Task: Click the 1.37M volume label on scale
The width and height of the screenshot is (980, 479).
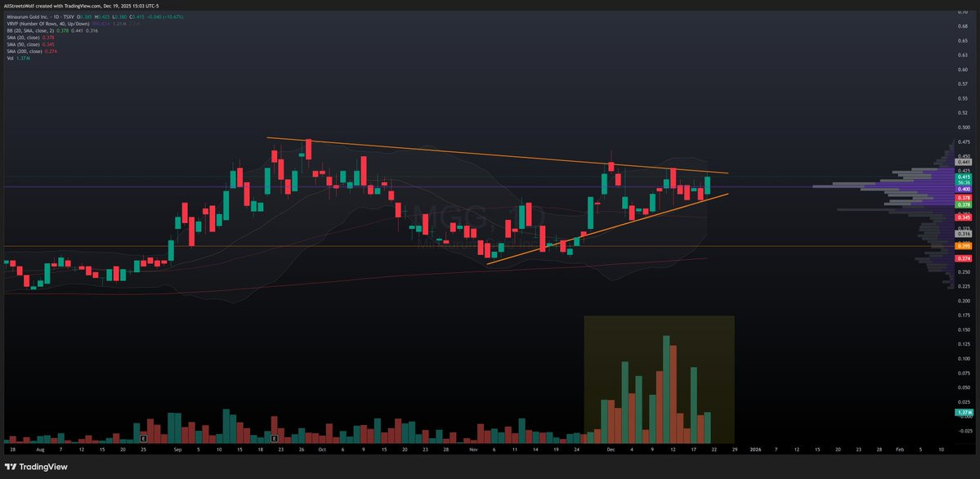Action: click(963, 413)
